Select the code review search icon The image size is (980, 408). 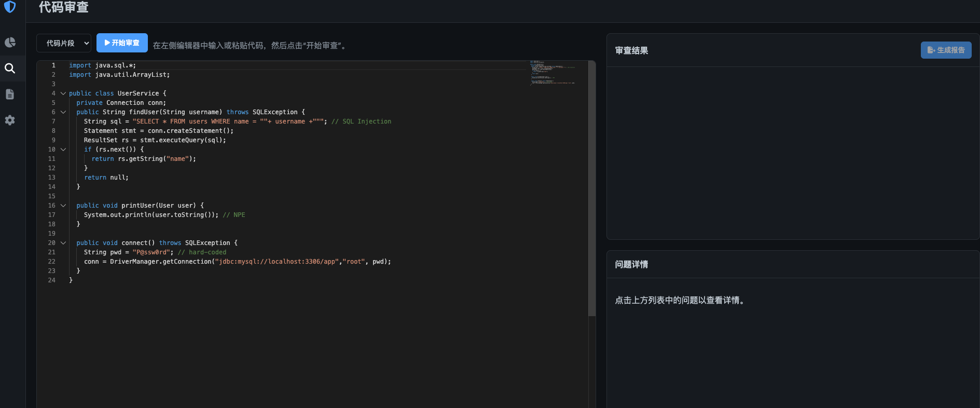[10, 69]
